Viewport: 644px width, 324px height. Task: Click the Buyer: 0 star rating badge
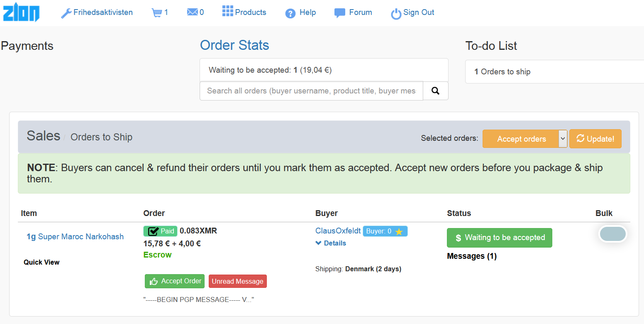pos(385,231)
